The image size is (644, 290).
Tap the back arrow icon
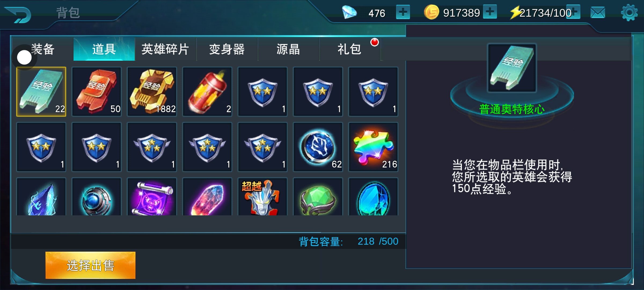[x=18, y=15]
